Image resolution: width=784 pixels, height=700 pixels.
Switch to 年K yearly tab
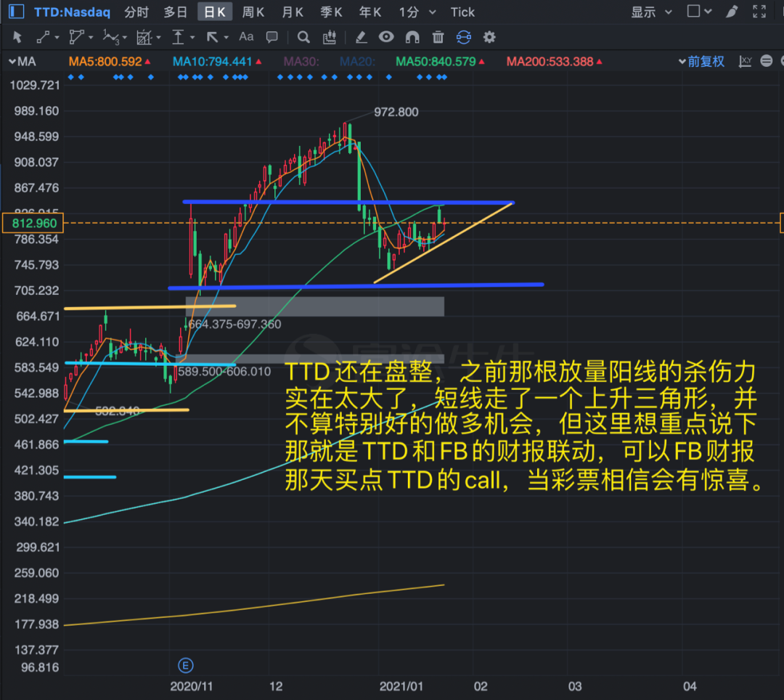[x=370, y=12]
